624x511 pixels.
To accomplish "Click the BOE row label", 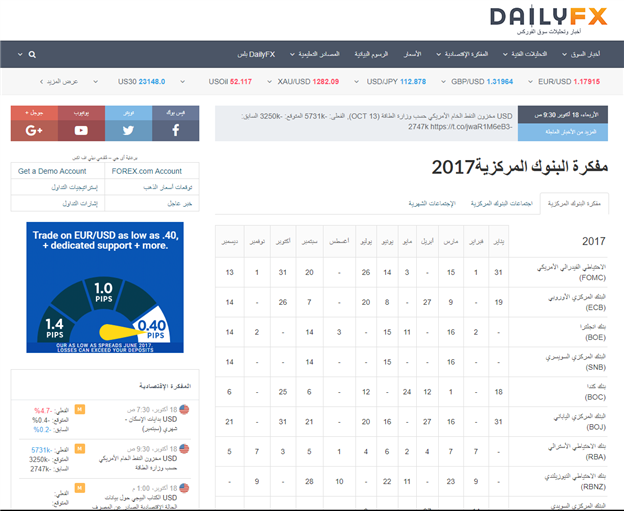I will click(593, 332).
